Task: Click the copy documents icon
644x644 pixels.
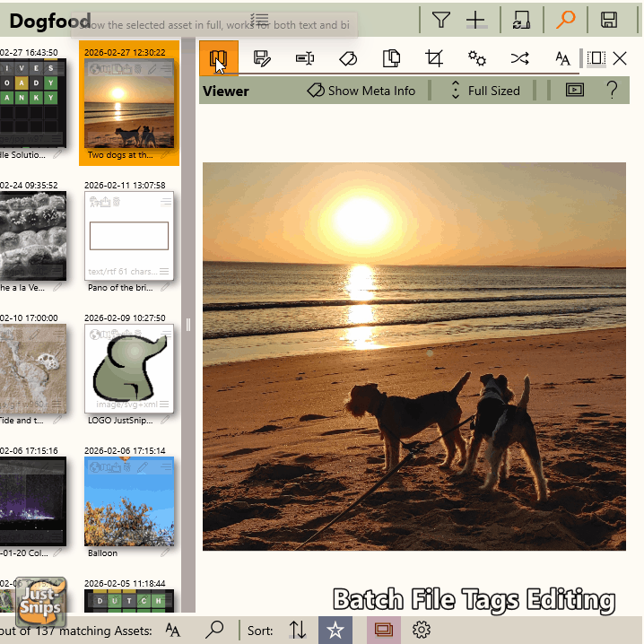Action: tap(391, 59)
